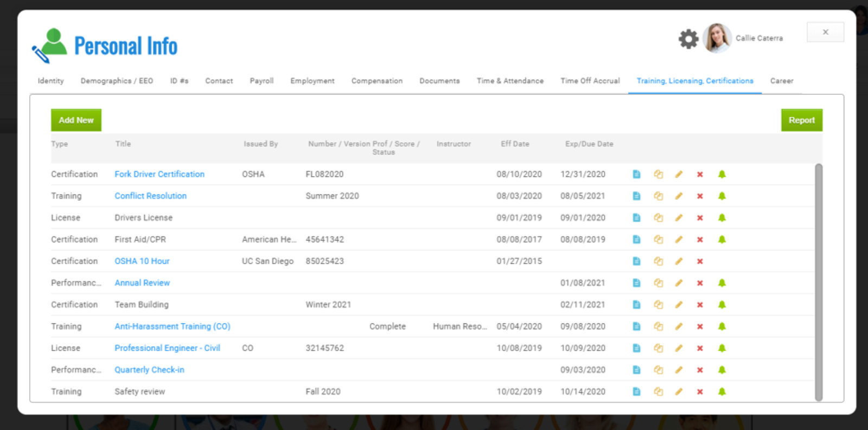The width and height of the screenshot is (868, 430).
Task: Click the table's vertical scrollbar
Action: (819, 282)
